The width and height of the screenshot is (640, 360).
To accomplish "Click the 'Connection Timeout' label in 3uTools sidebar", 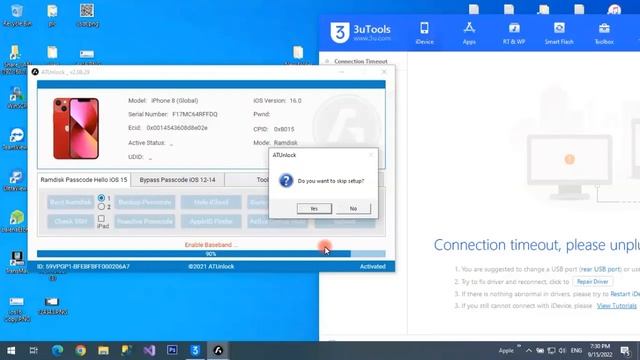I will click(x=360, y=61).
